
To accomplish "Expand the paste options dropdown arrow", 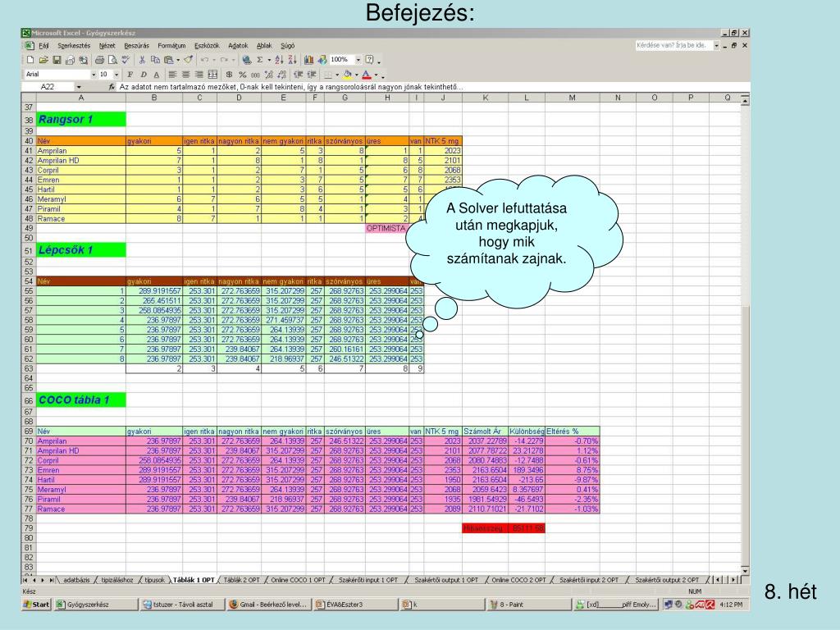I will click(x=178, y=60).
